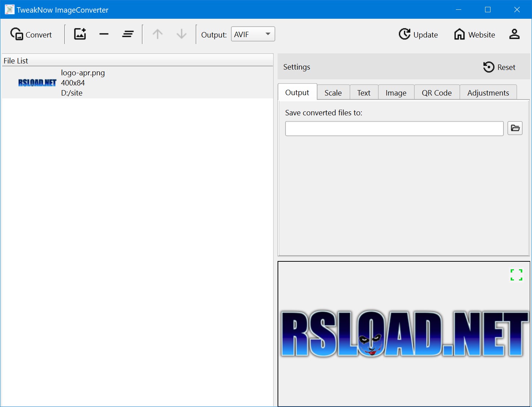Open the Output format dropdown showing AVIF
The height and width of the screenshot is (407, 532).
pos(253,34)
